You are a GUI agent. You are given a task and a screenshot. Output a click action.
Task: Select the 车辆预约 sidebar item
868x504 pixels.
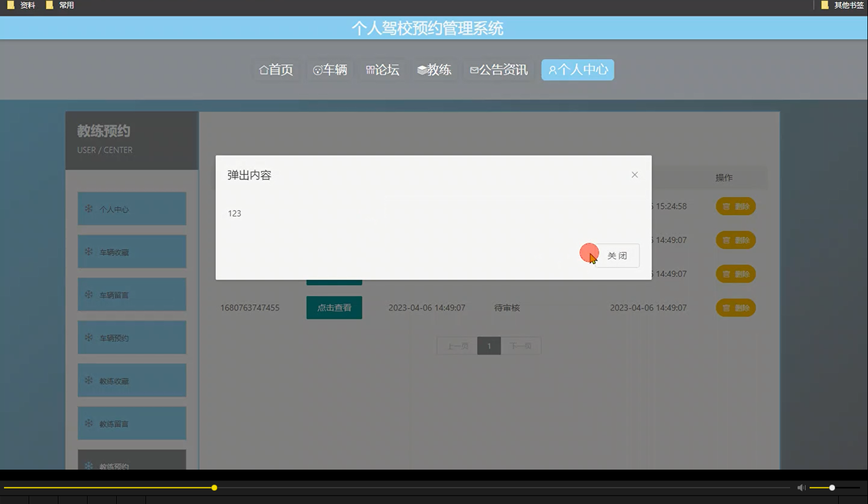pos(132,337)
